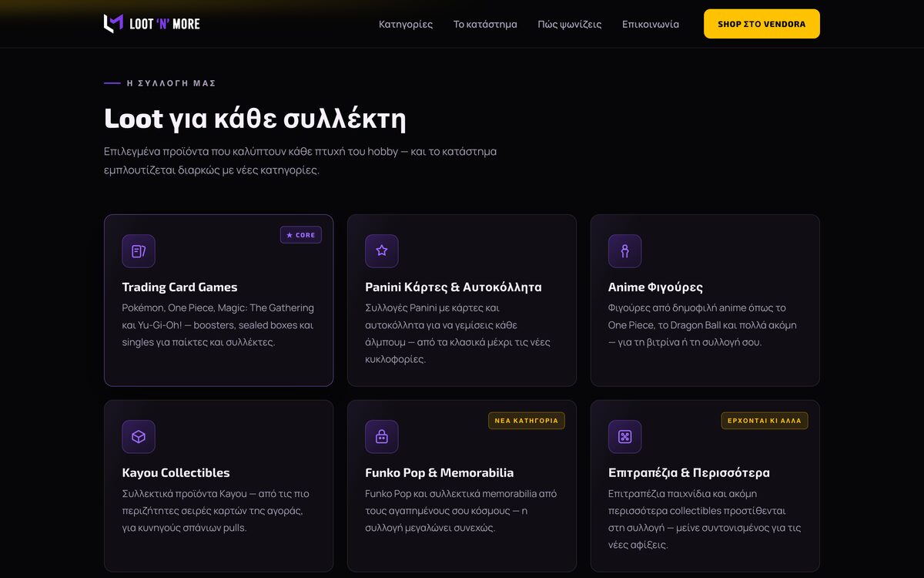Click the text starting Funko Pop και συλλεκτικά
This screenshot has width=924, height=578.
[x=460, y=511]
